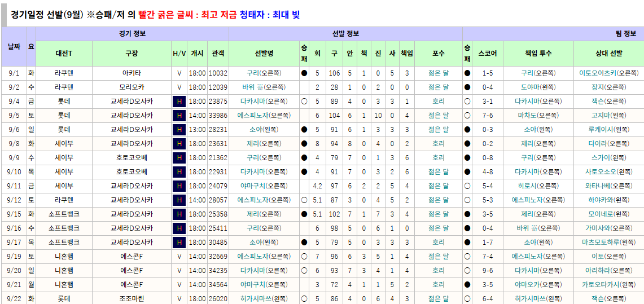Click the H home badge in the 9/11 row
The height and width of the screenshot is (304, 644).
[179, 186]
